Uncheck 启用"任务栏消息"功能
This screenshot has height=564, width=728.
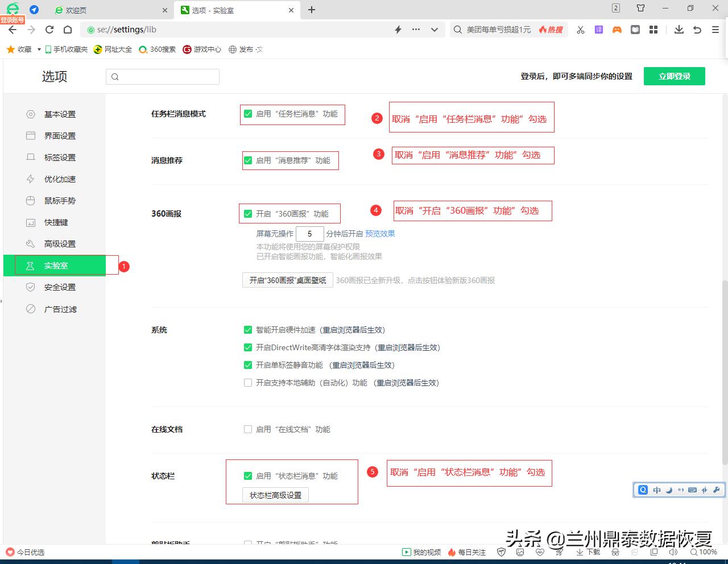(x=248, y=114)
